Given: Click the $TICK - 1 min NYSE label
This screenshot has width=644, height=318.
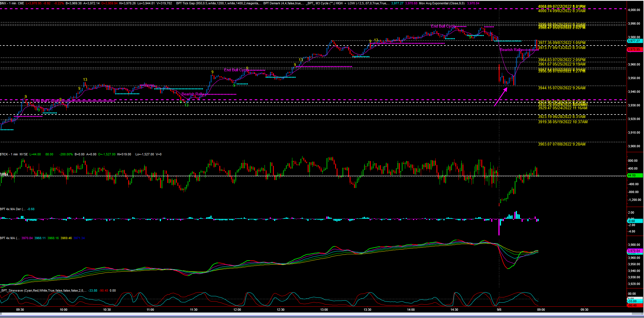Looking at the screenshot, I should (14, 154).
